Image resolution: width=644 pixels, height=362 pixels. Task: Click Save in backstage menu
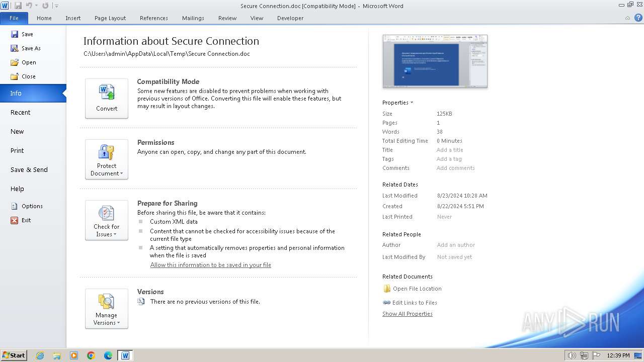coord(22,34)
